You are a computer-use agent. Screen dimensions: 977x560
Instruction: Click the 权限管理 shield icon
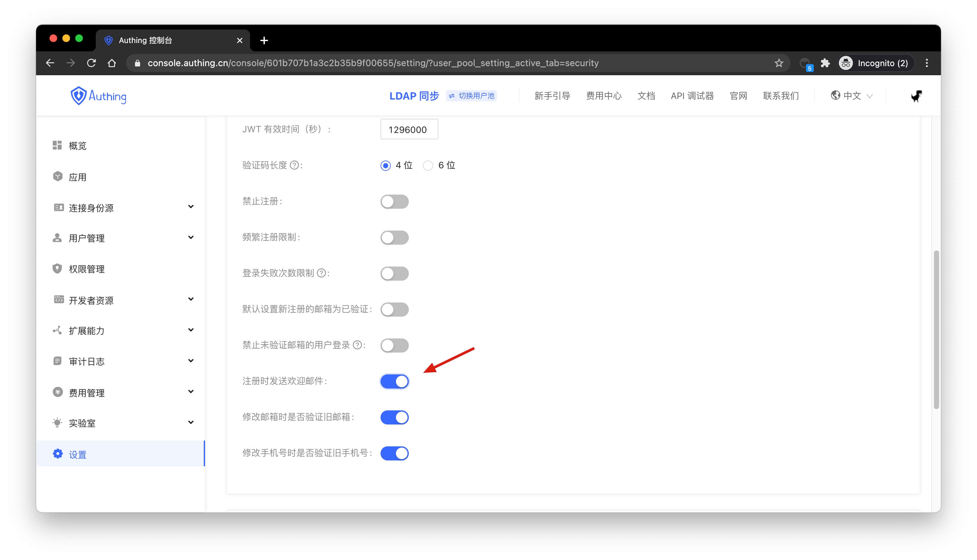pos(57,268)
